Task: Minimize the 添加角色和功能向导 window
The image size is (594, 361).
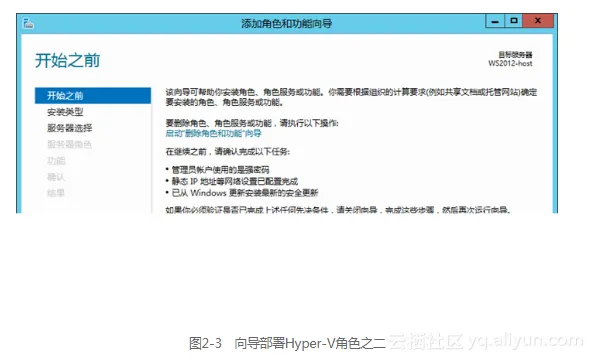Action: point(495,21)
